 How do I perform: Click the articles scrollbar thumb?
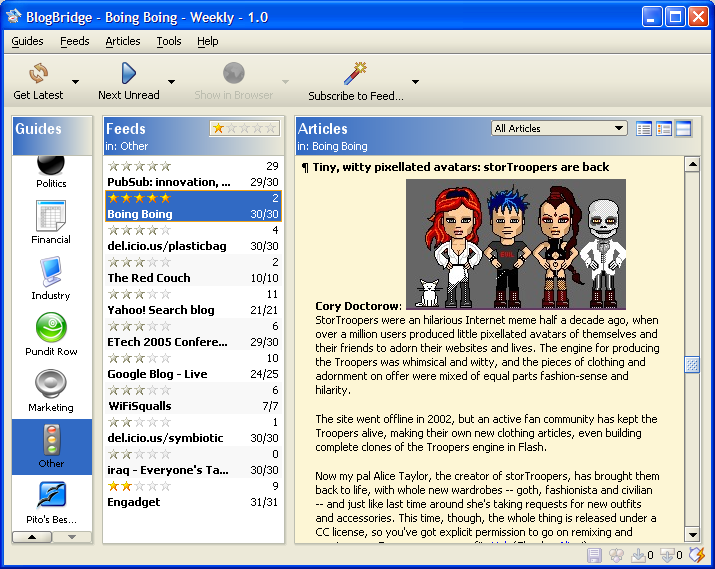(x=692, y=365)
